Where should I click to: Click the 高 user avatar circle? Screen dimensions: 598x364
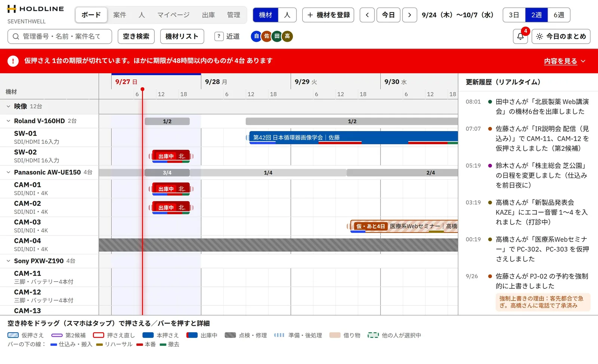coord(287,36)
